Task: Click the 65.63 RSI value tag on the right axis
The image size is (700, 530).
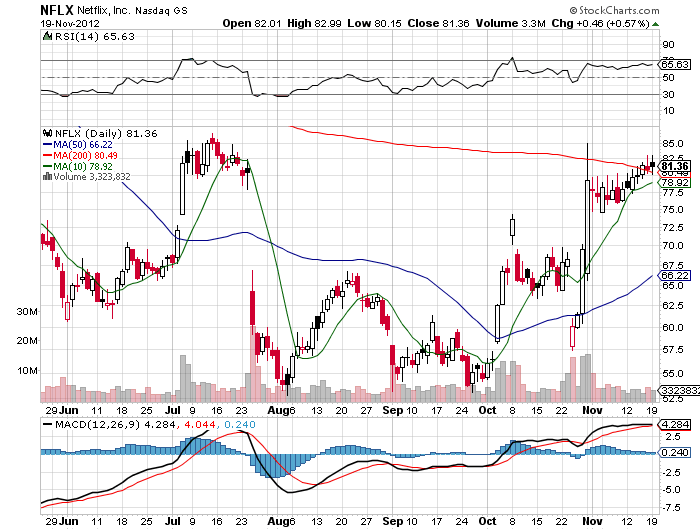Action: point(675,64)
